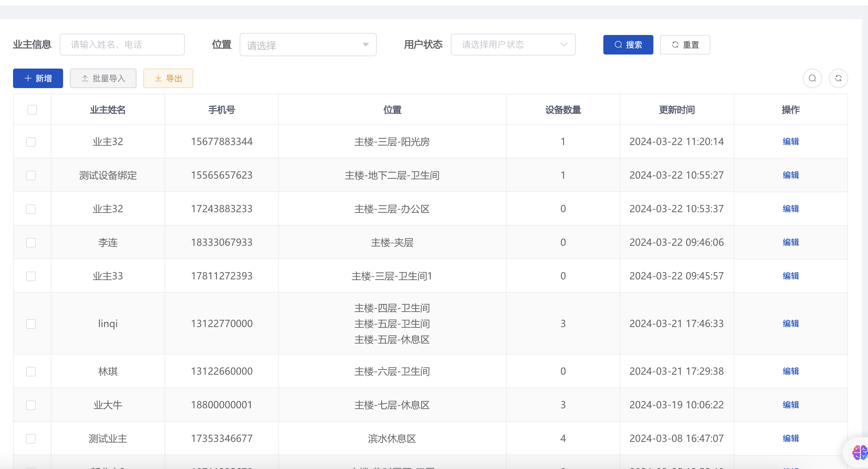This screenshot has height=469, width=868.
Task: Click 编辑 for 林琪
Action: click(791, 371)
